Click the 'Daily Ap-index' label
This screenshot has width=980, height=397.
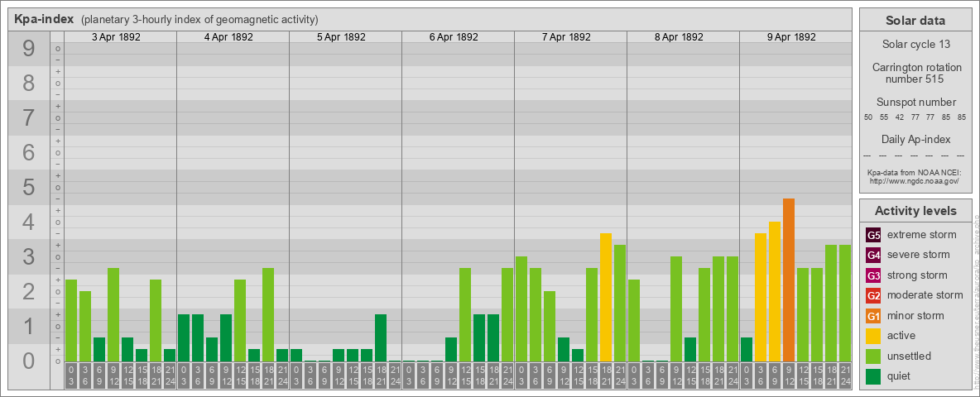coord(916,139)
